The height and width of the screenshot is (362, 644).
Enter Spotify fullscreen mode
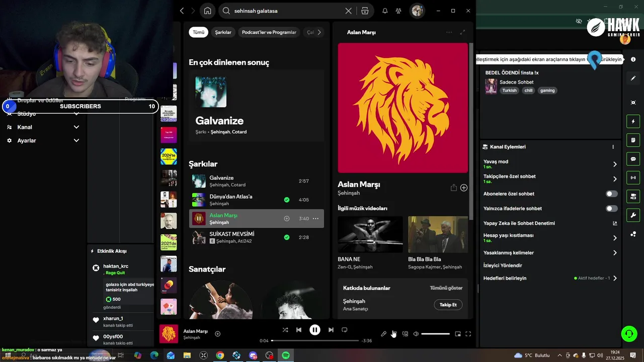468,334
